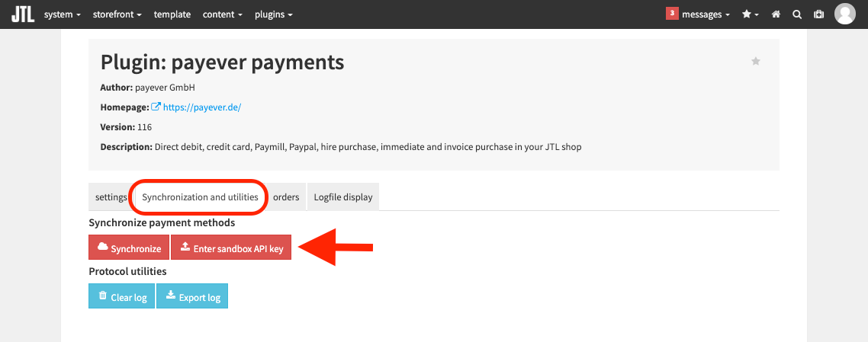Expand the storefront dropdown menu
The width and height of the screenshot is (868, 342).
point(117,14)
